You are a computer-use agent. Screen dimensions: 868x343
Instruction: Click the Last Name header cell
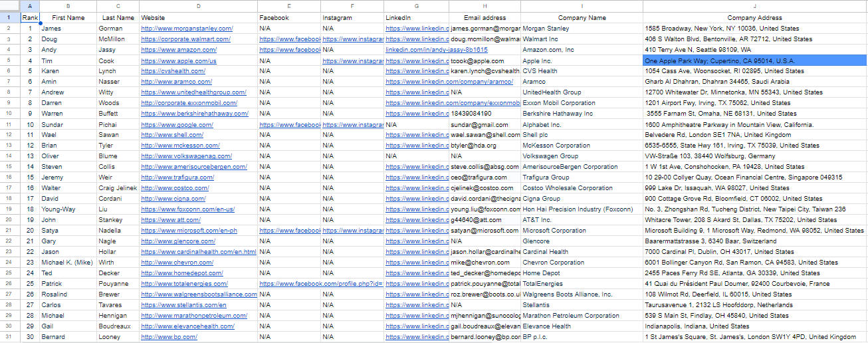(x=118, y=18)
